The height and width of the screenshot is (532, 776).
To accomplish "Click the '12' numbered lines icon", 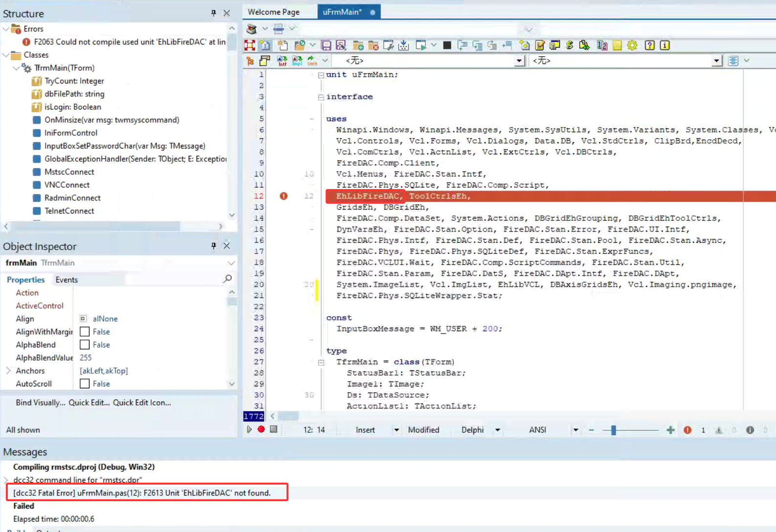I will [x=602, y=45].
